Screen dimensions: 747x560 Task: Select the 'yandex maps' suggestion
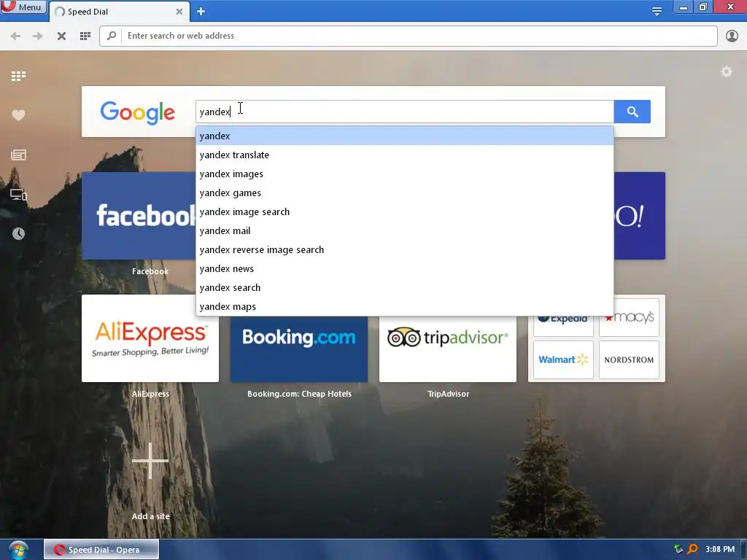point(404,307)
